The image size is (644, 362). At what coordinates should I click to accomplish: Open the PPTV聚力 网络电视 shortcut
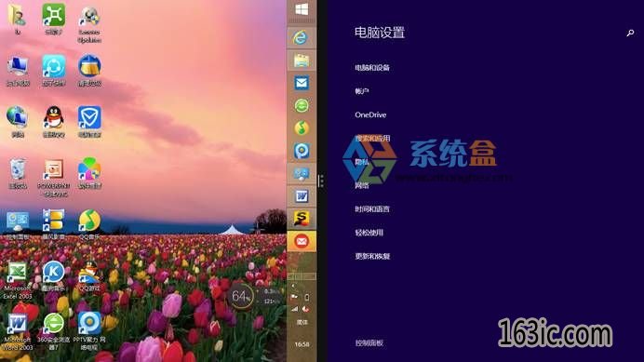pos(89,332)
